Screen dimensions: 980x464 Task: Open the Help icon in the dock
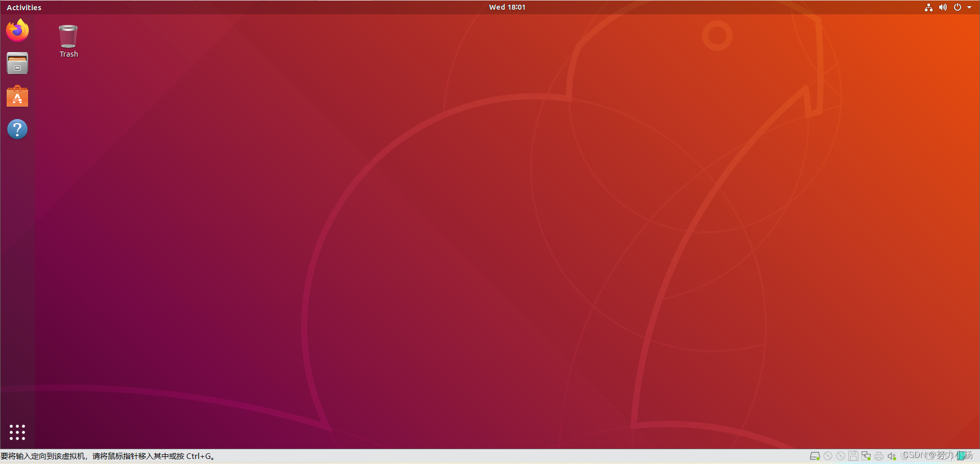pyautogui.click(x=17, y=129)
